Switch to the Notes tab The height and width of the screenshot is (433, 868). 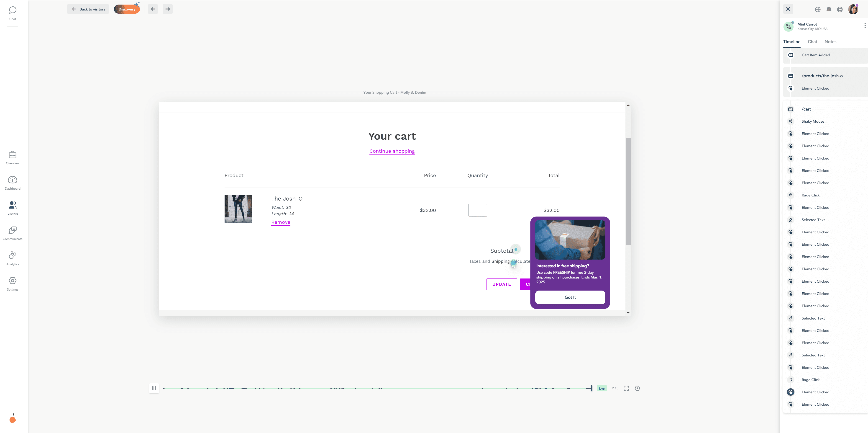pyautogui.click(x=830, y=42)
